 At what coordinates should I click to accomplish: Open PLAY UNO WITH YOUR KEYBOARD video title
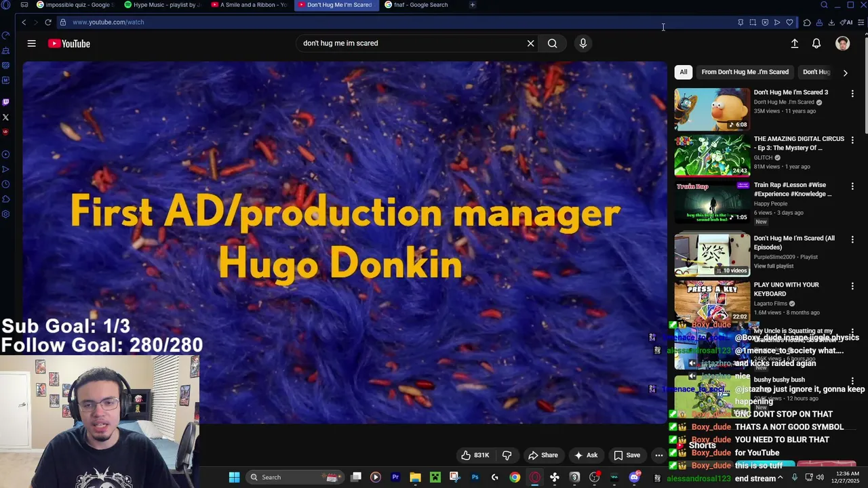tap(787, 289)
